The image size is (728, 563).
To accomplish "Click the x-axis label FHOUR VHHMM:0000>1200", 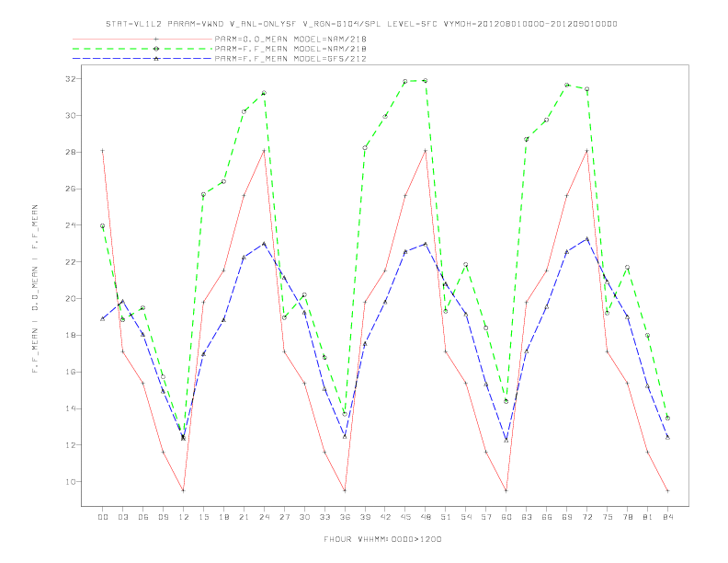I will point(382,539).
